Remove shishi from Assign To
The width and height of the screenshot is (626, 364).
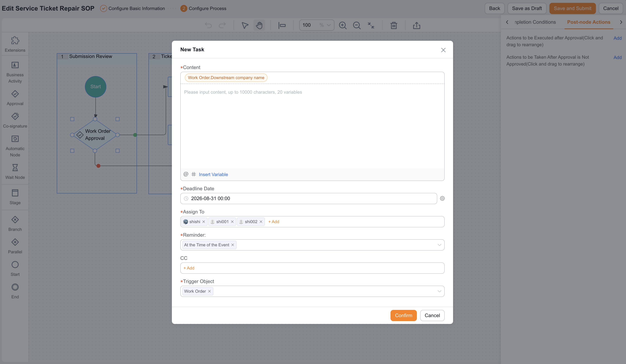pyautogui.click(x=204, y=222)
